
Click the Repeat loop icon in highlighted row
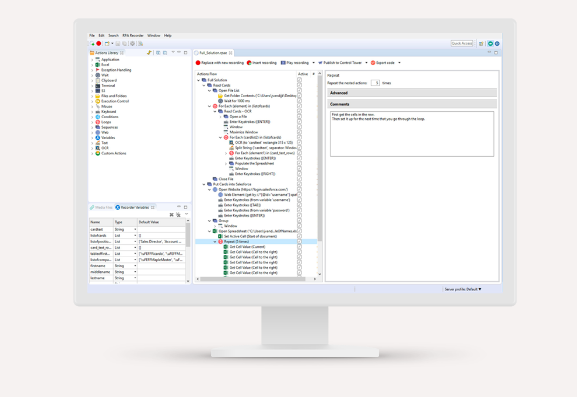point(220,241)
